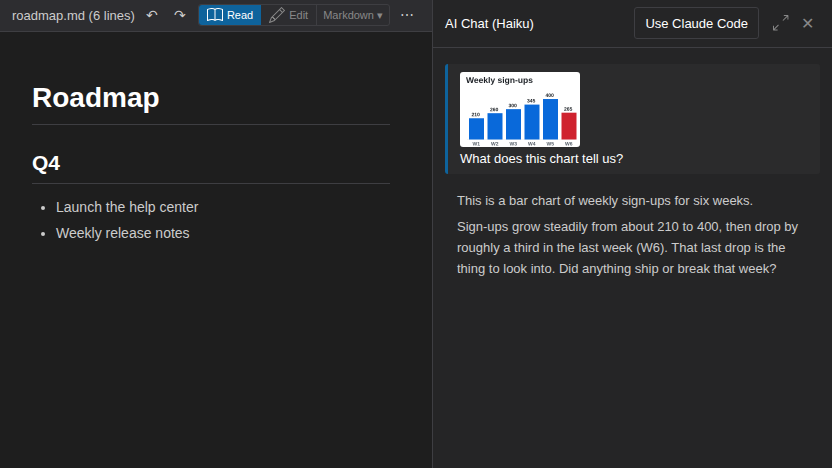
Task: Click the Use Claude Code button
Action: click(696, 23)
